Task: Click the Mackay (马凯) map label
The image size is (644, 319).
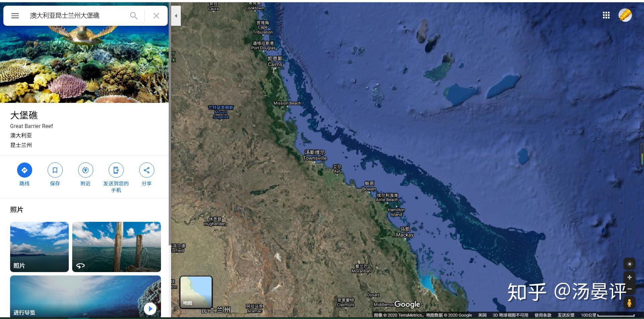Action: 405,232
